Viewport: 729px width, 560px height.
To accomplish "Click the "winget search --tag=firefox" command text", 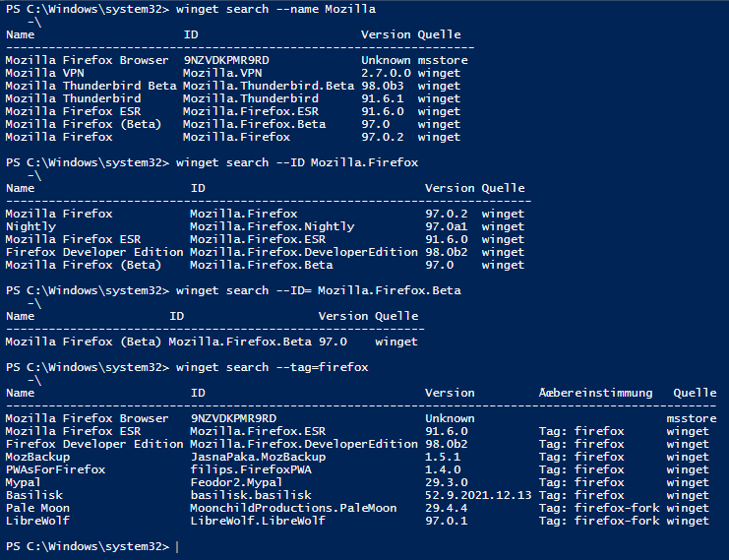I will (272, 367).
